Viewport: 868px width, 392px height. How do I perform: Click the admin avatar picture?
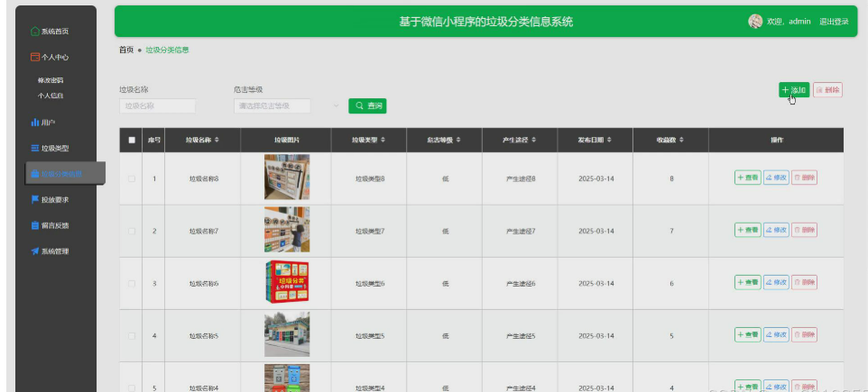click(755, 21)
